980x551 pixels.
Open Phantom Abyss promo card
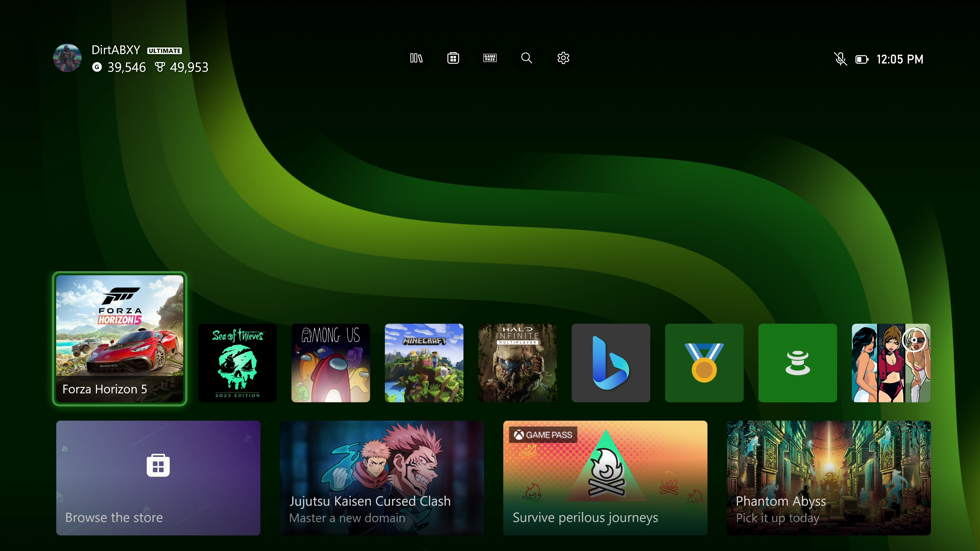[x=829, y=478]
